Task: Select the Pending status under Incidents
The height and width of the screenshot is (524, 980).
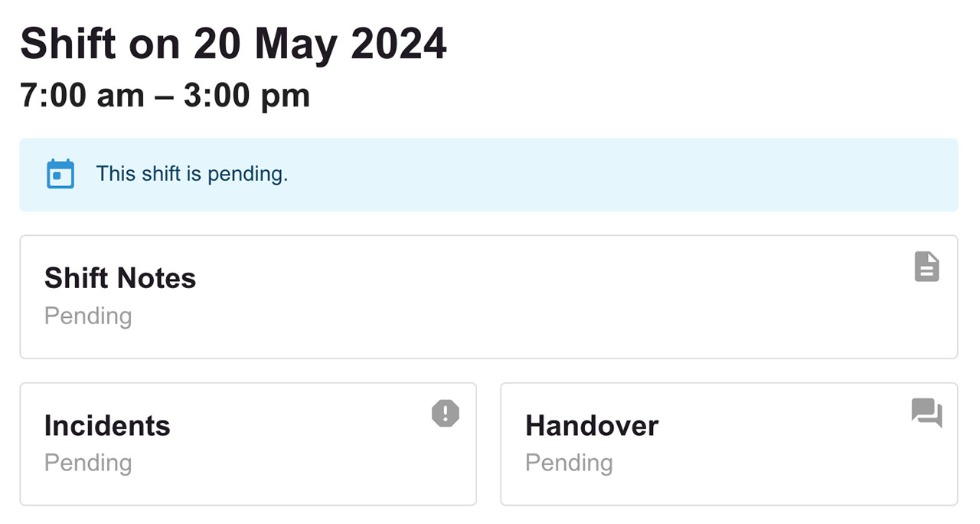Action: [88, 463]
